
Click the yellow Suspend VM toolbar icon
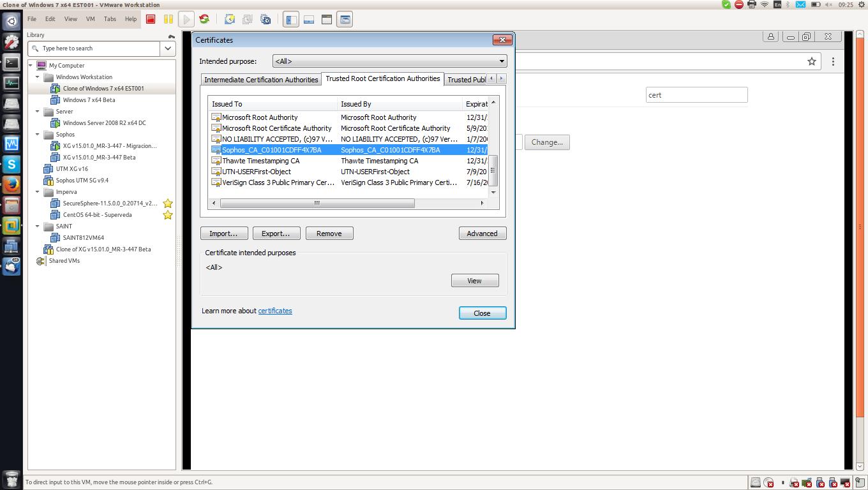point(168,19)
